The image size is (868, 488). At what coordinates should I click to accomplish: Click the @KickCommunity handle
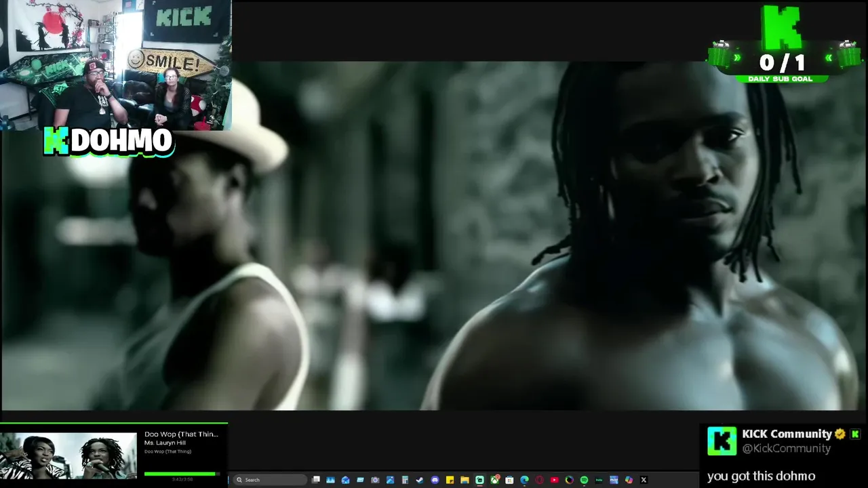pos(786,448)
